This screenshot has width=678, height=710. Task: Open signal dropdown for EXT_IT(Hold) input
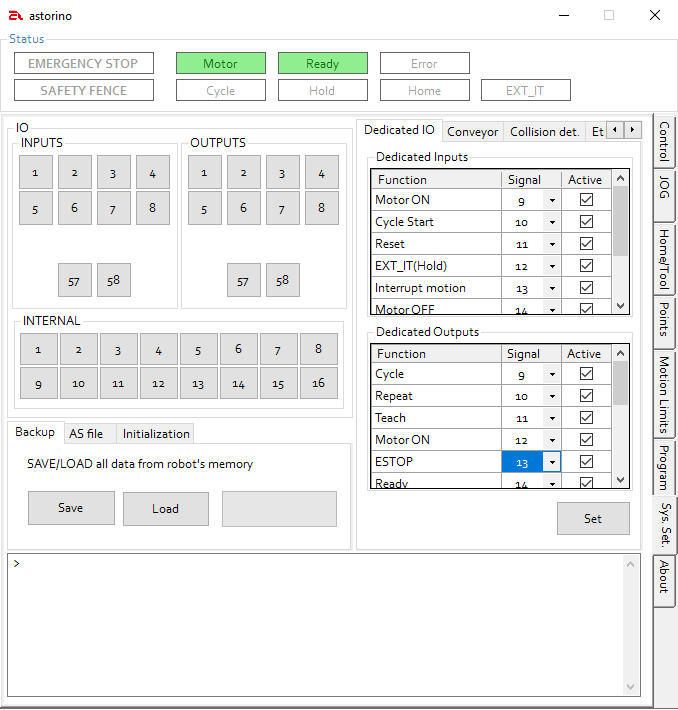coord(552,266)
